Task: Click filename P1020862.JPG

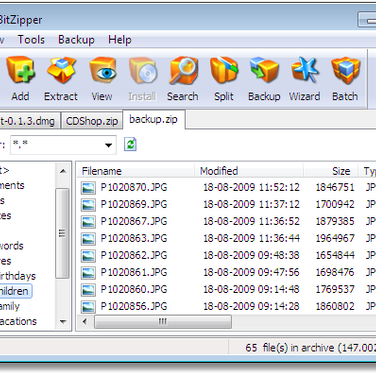Action: [134, 255]
